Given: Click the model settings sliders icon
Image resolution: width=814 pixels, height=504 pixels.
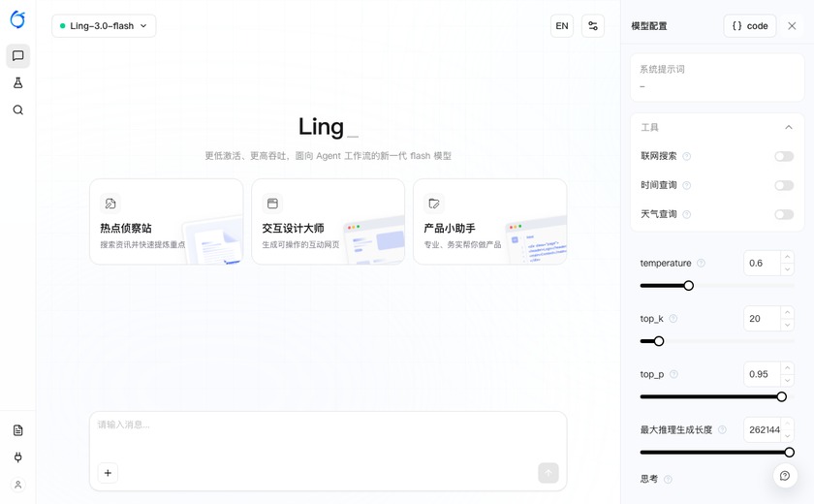Looking at the screenshot, I should (593, 26).
